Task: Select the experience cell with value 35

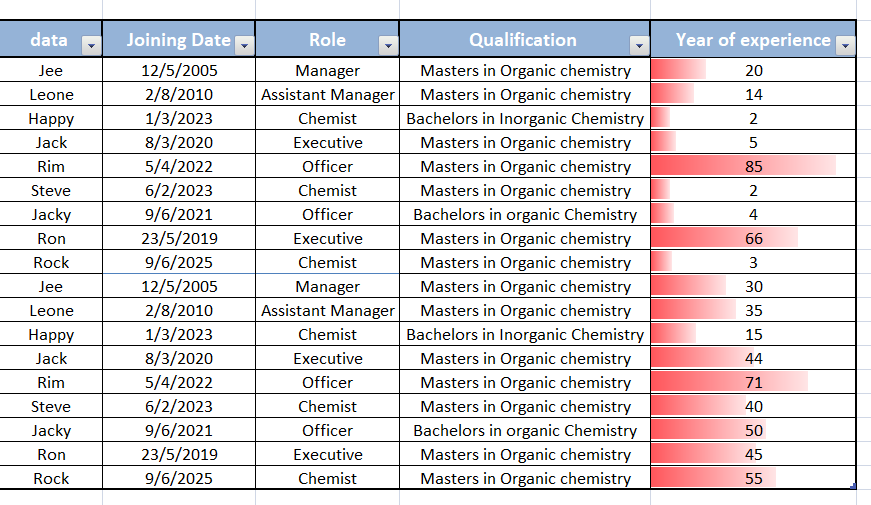Action: click(753, 311)
